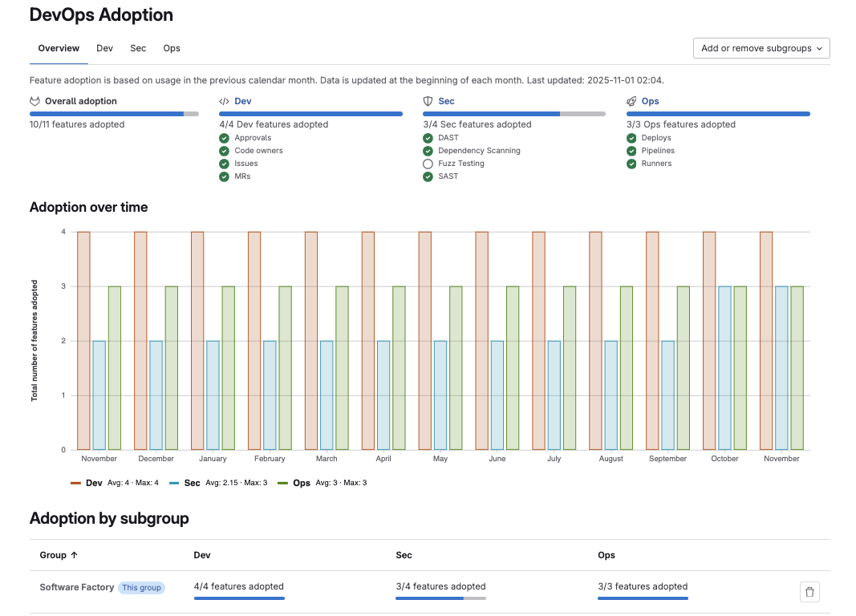Click the Code owners label
This screenshot has height=616, width=856.
[258, 151]
